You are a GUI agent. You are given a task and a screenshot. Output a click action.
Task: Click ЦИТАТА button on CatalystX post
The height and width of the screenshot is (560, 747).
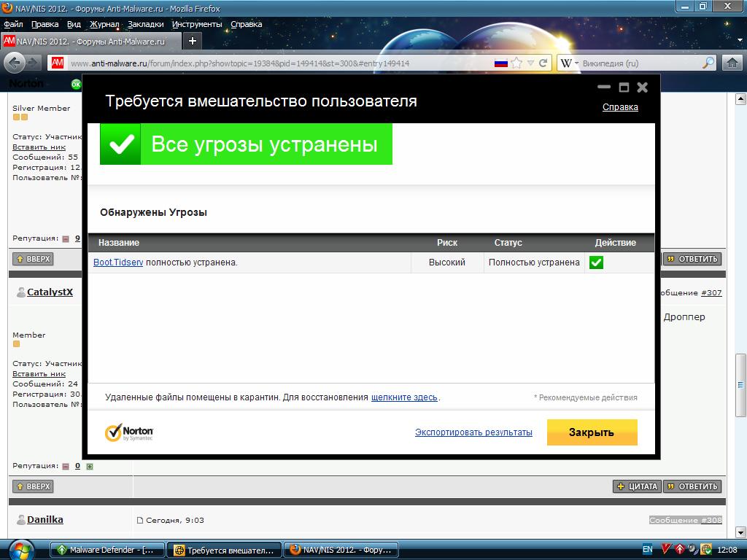coord(637,486)
